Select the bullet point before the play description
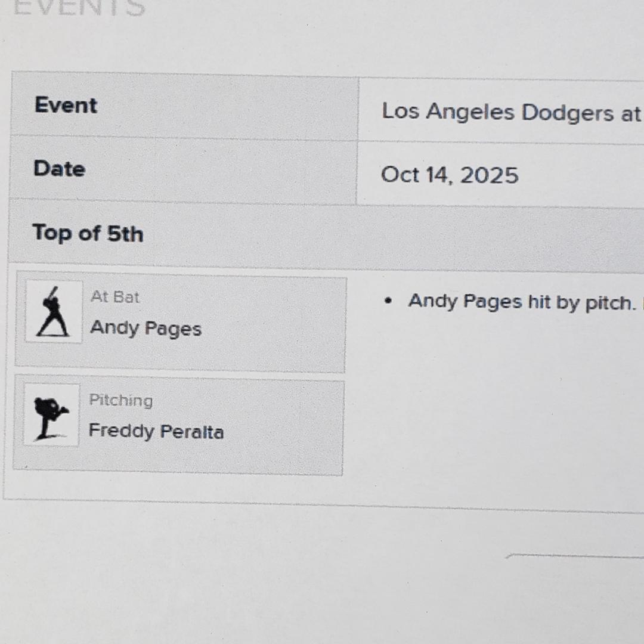 389,302
